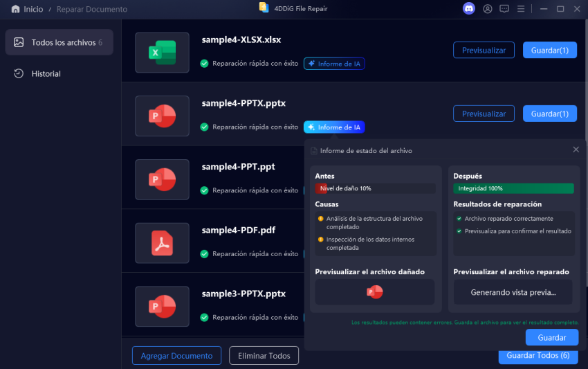Click Eliminar Todos button

(x=264, y=355)
